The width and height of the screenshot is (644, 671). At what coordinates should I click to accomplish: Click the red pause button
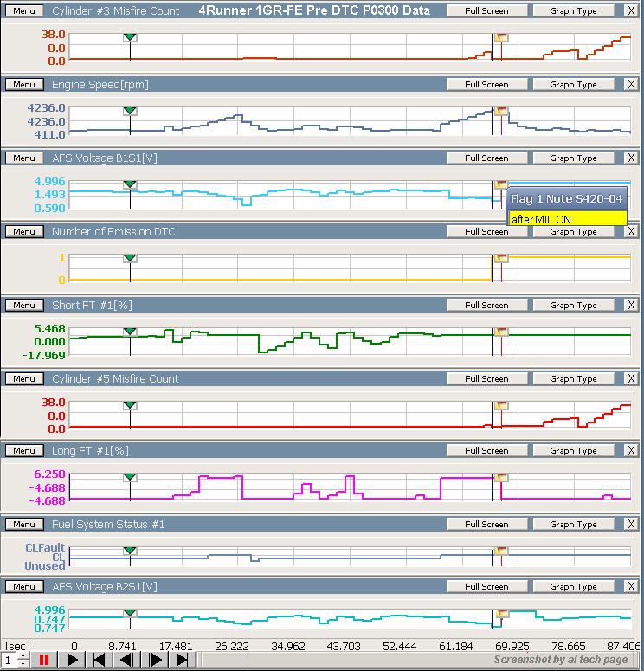(43, 661)
